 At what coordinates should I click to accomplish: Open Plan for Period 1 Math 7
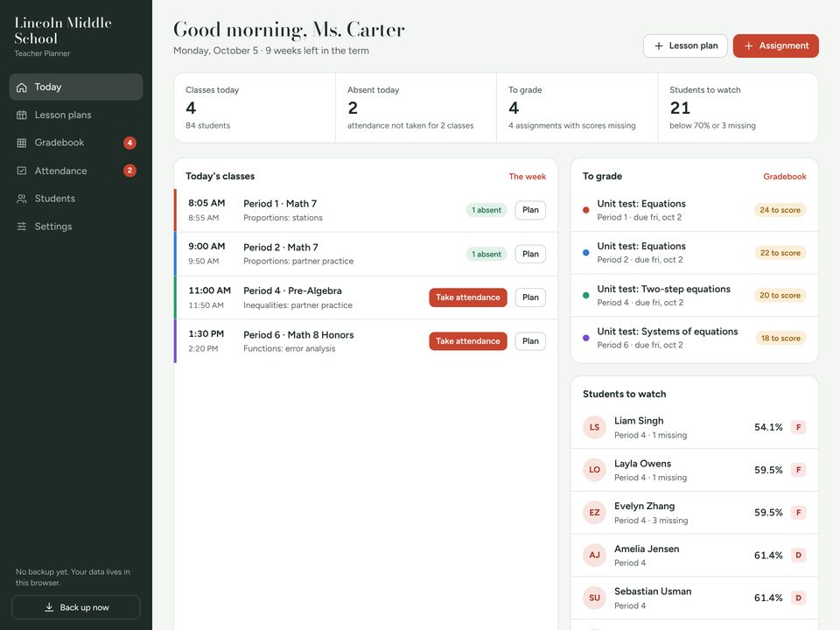click(530, 210)
